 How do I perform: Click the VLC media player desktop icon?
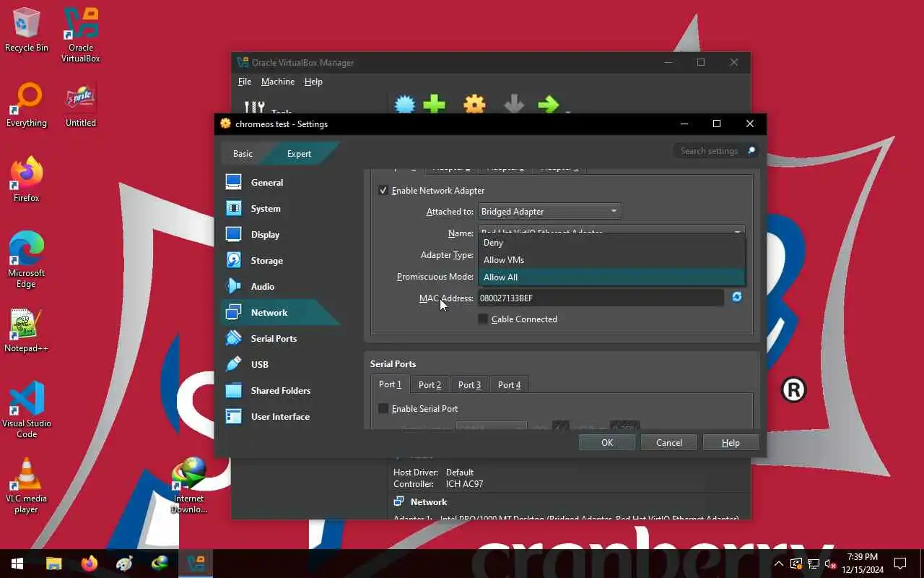pos(27,486)
